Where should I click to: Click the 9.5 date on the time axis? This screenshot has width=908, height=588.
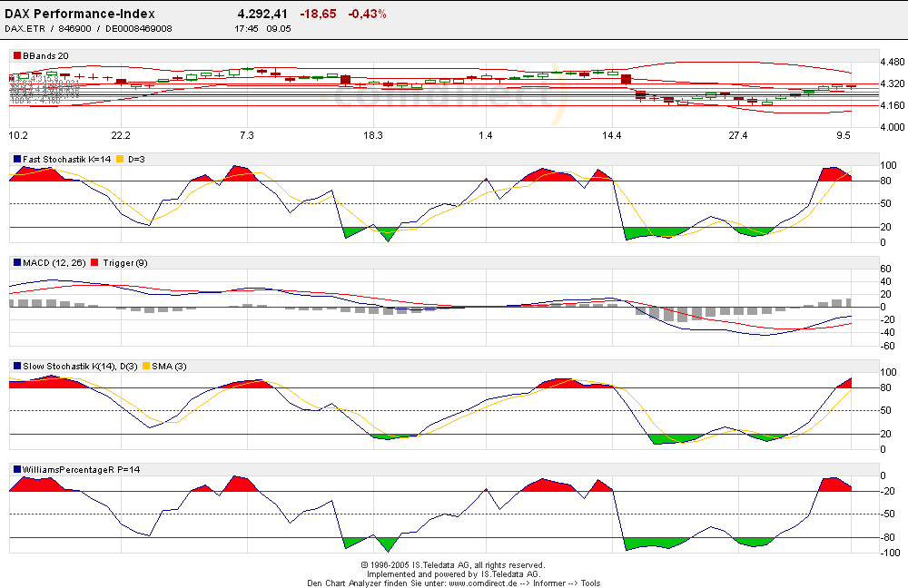pos(844,135)
